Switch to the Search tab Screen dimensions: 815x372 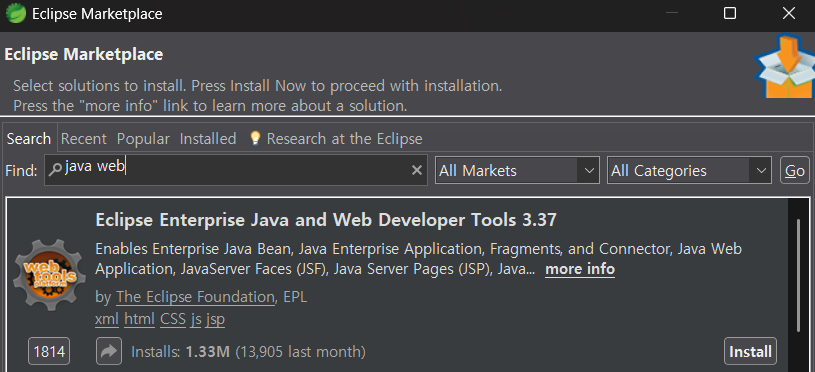tap(29, 139)
